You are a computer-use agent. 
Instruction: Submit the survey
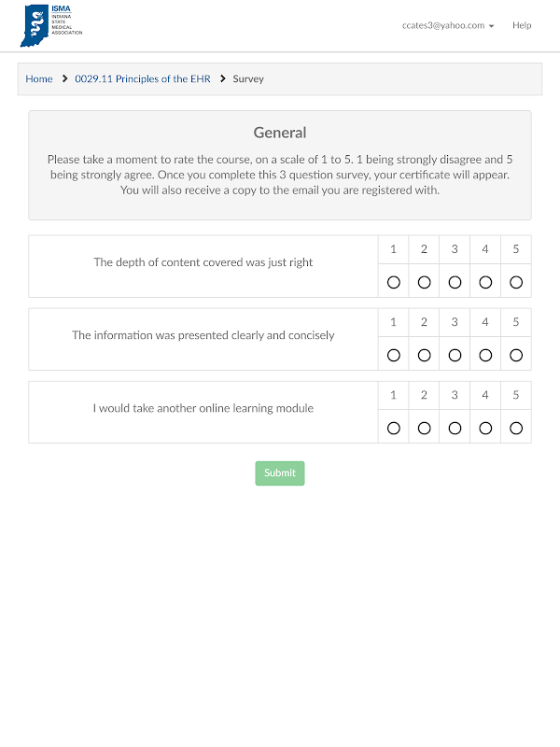[280, 473]
